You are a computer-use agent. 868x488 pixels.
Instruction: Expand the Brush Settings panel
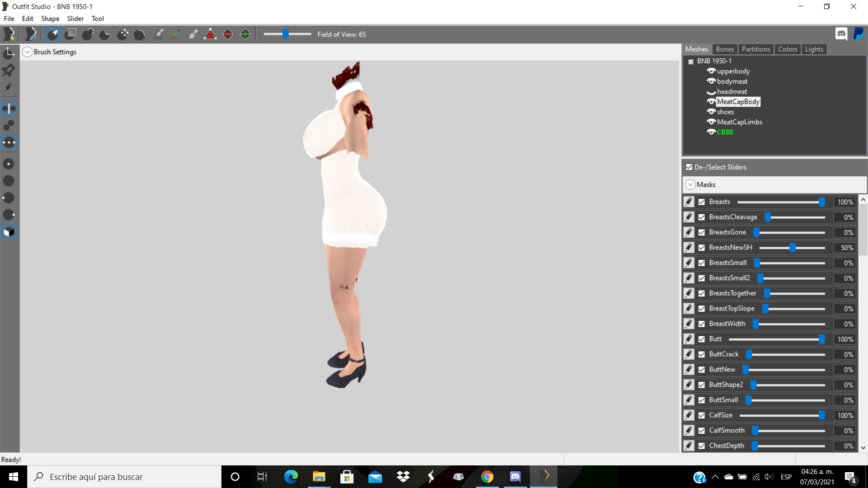point(28,52)
